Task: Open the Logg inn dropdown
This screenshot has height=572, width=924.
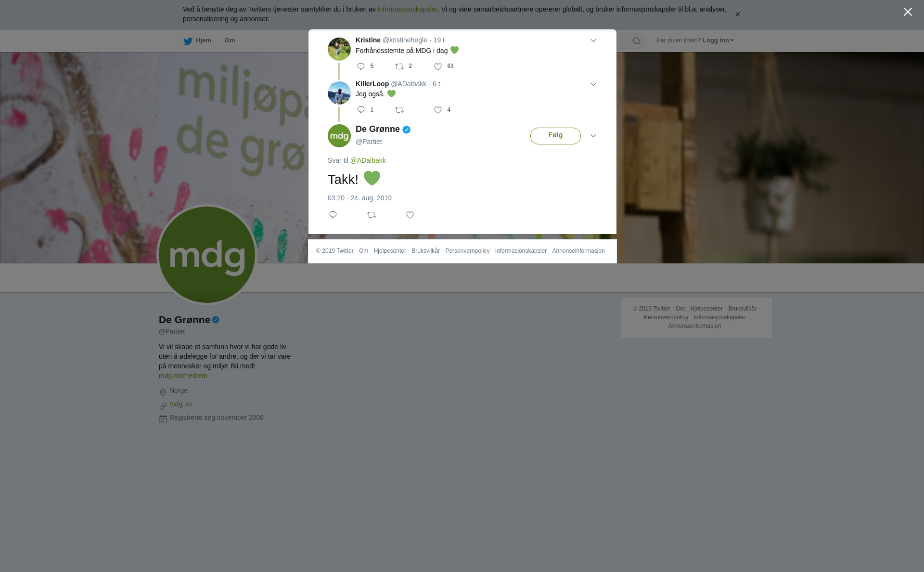Action: 718,40
